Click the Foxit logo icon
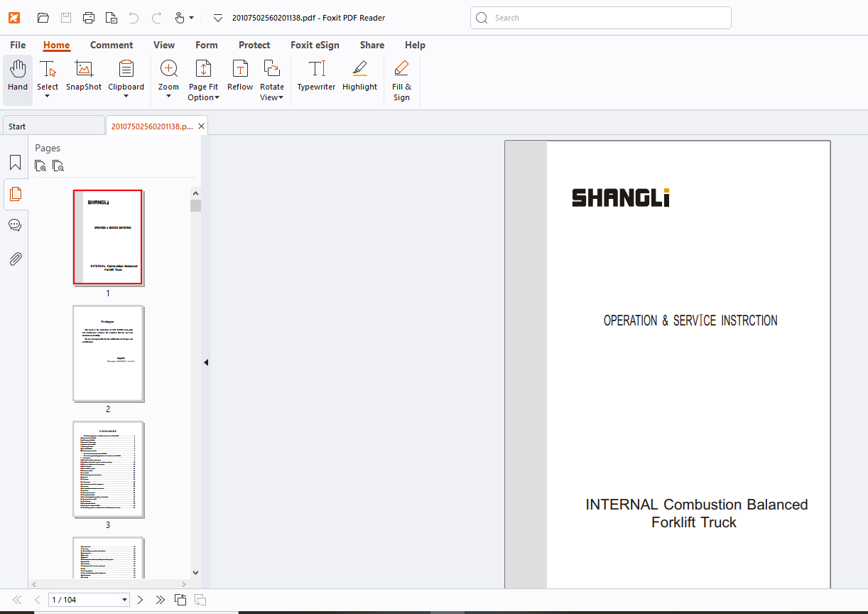The width and height of the screenshot is (868, 614). [x=14, y=18]
